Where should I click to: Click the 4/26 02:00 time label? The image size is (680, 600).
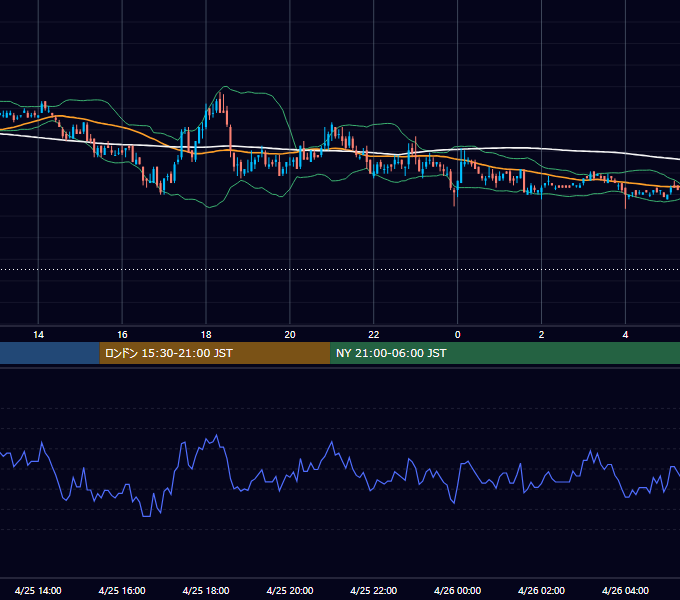pos(541,590)
